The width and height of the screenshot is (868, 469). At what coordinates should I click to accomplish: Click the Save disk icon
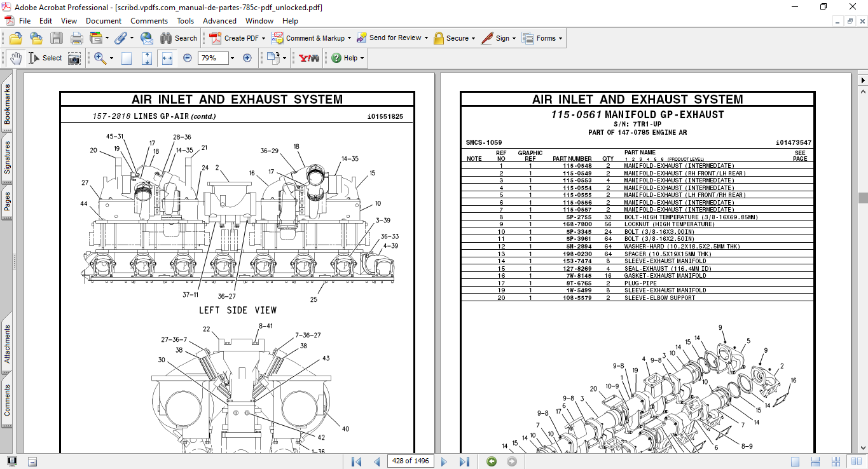[x=57, y=38]
